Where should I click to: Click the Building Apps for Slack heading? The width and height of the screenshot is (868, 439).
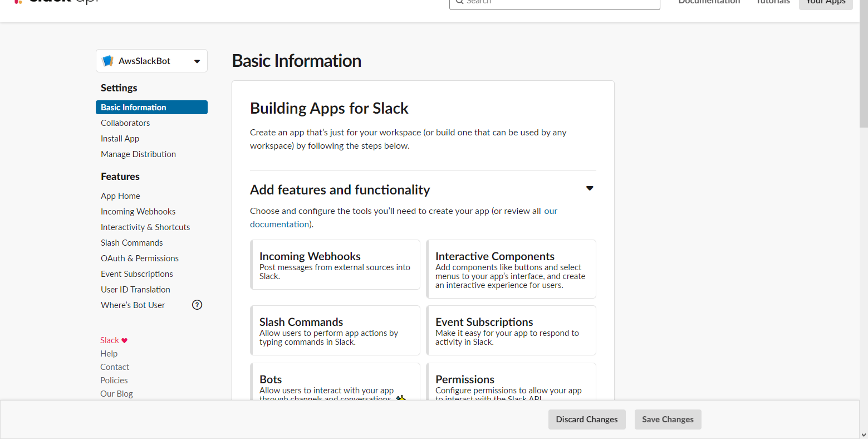coord(329,108)
